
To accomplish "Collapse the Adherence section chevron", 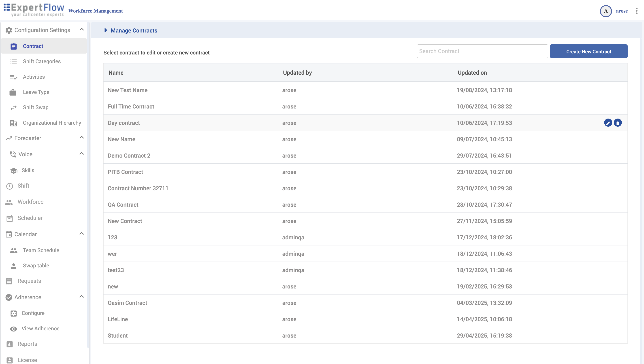I will coord(81,297).
